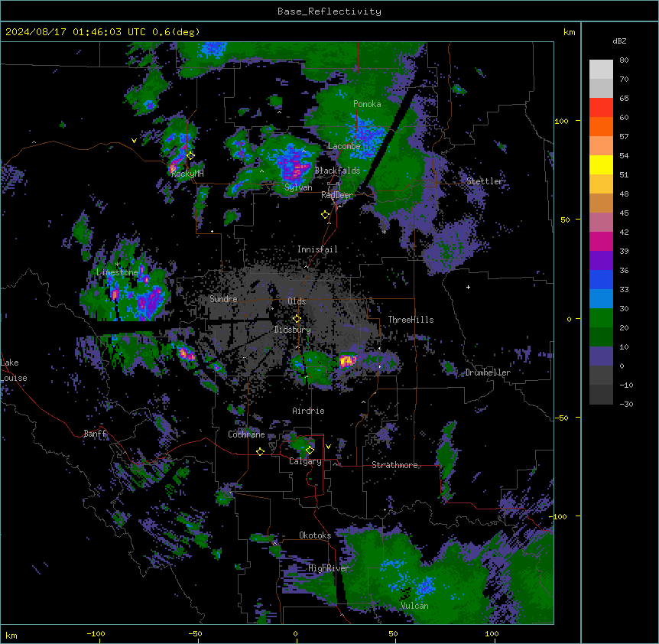Click the blue 33-36 dBZ legend swatch
The width and height of the screenshot is (659, 644).
[x=601, y=279]
